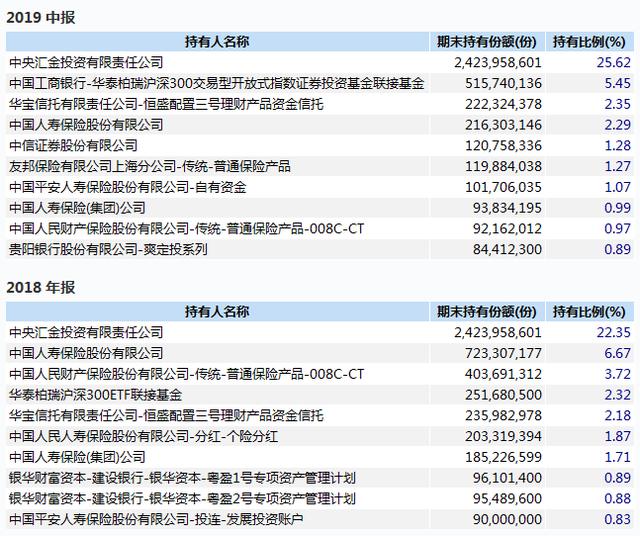Click the percentage value 2.35

(x=618, y=104)
